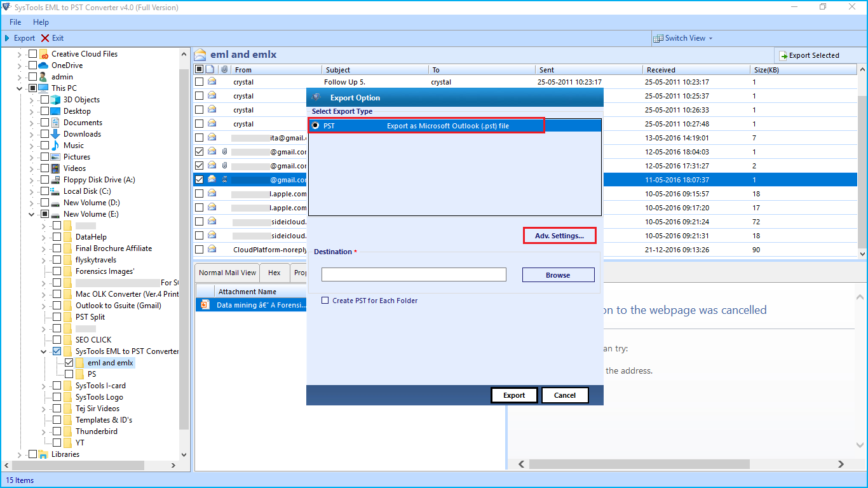Click the Browse button for destination

pyautogui.click(x=558, y=275)
